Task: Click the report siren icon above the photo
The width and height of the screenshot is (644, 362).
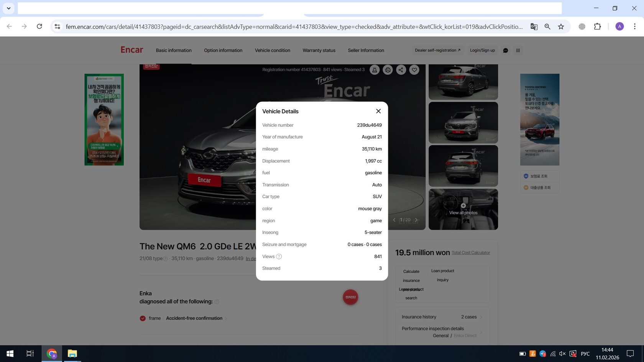Action: point(375,70)
